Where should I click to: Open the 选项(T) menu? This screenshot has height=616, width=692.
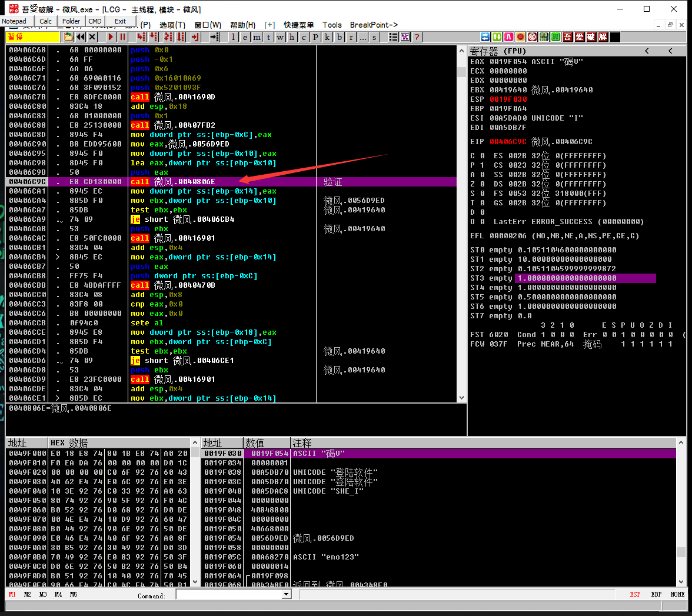172,25
